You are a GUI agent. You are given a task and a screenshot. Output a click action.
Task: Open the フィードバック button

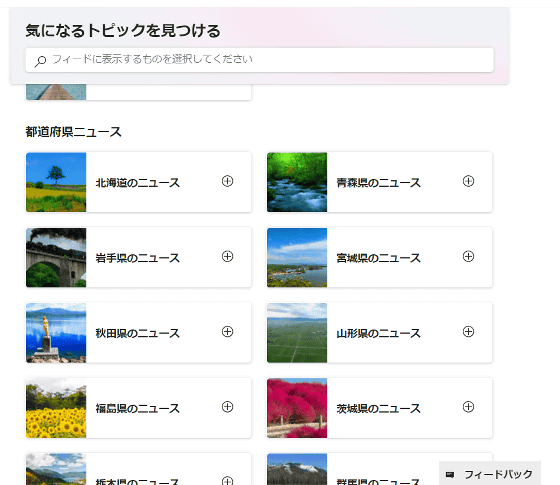pos(490,473)
